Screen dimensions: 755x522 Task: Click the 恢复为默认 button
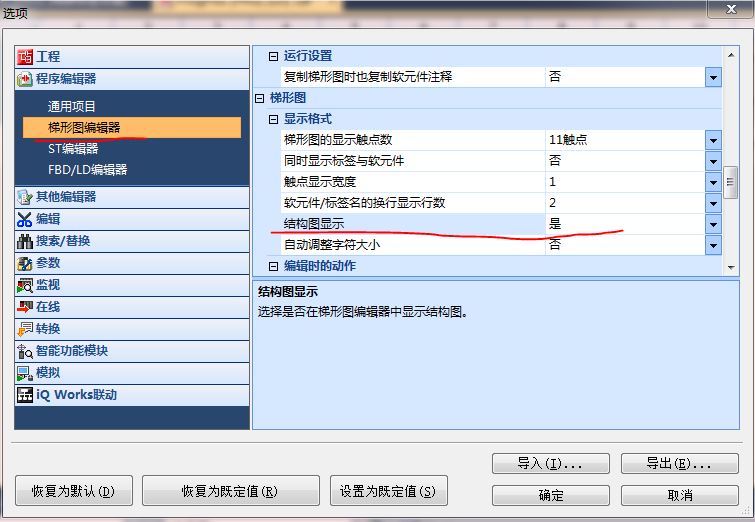pyautogui.click(x=73, y=491)
